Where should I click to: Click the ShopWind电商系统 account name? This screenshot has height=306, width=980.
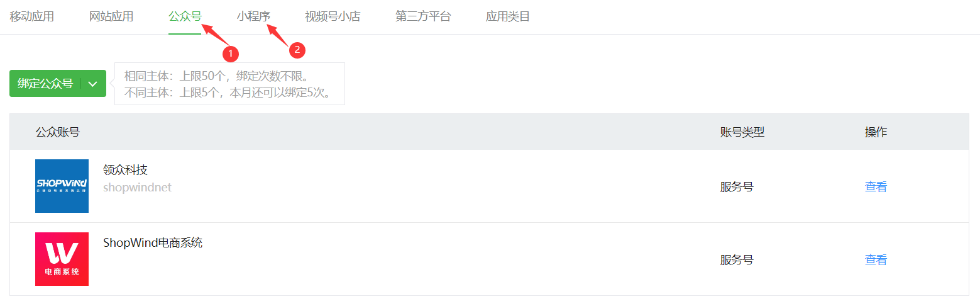pos(153,243)
